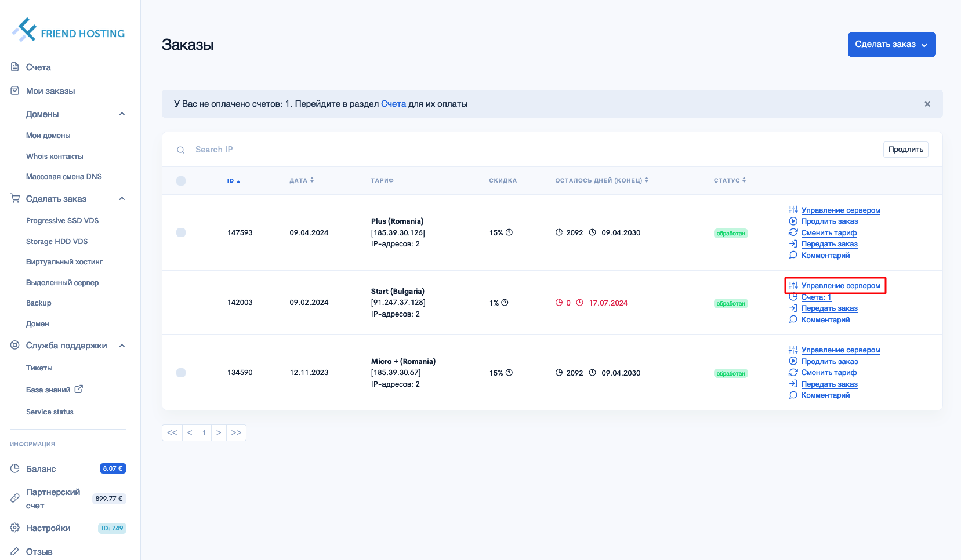This screenshot has width=961, height=560.
Task: Follow the Счета link in the unpaid notice
Action: coord(393,104)
